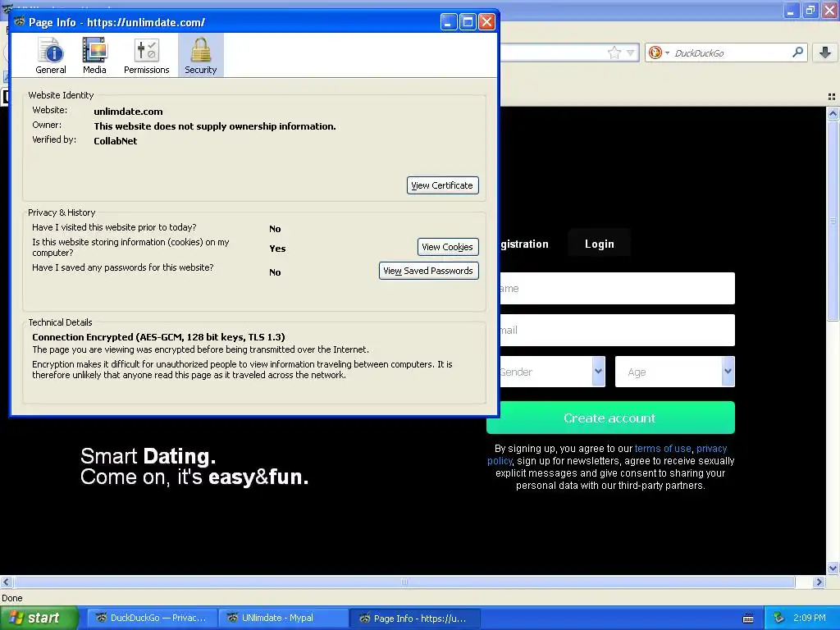The image size is (840, 630).
Task: Open the dropdown arrow beside bookmark star
Action: coord(631,52)
